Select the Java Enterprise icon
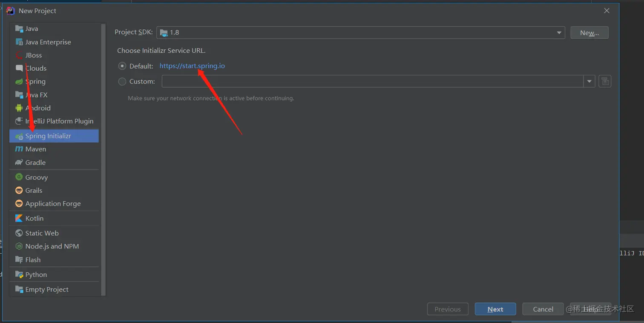644x323 pixels. point(19,42)
